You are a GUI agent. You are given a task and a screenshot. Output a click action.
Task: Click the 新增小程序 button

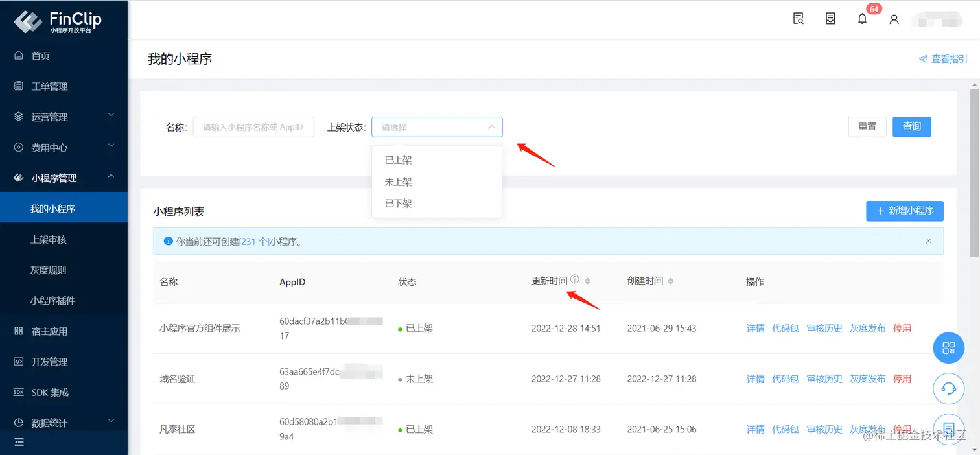(x=905, y=211)
